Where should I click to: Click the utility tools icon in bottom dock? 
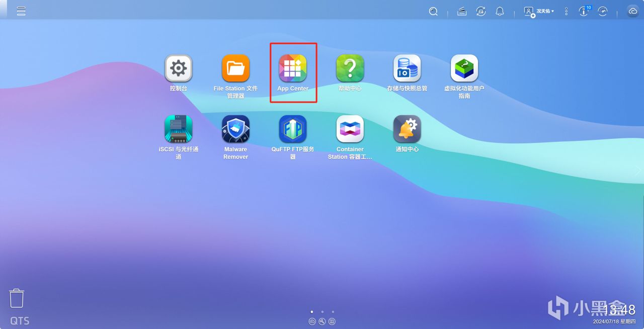[322, 321]
